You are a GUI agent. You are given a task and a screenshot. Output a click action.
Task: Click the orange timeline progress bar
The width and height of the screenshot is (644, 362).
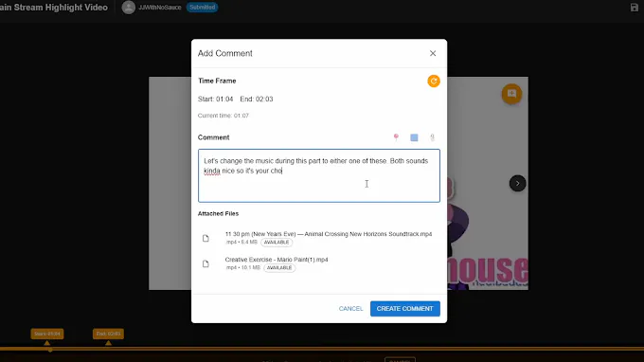click(322, 349)
